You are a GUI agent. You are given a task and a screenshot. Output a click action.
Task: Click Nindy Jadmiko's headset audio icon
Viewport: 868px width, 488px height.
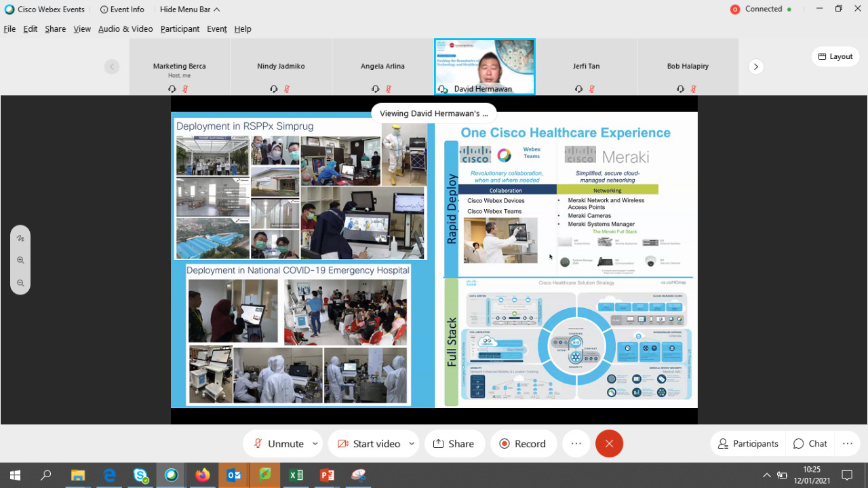[x=274, y=89]
